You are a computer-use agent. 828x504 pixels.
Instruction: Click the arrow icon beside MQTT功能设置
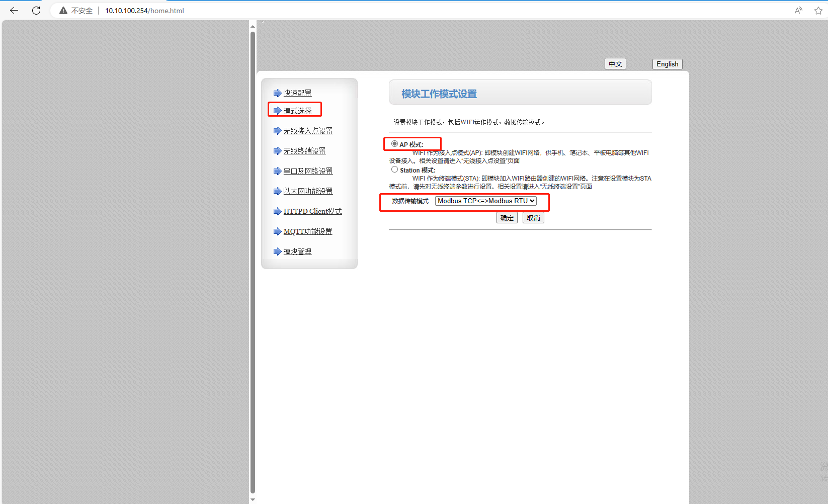277,231
